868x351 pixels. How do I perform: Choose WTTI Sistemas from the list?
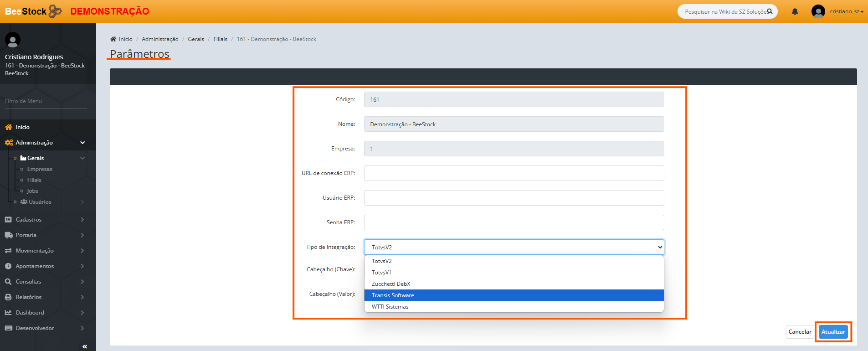point(390,307)
